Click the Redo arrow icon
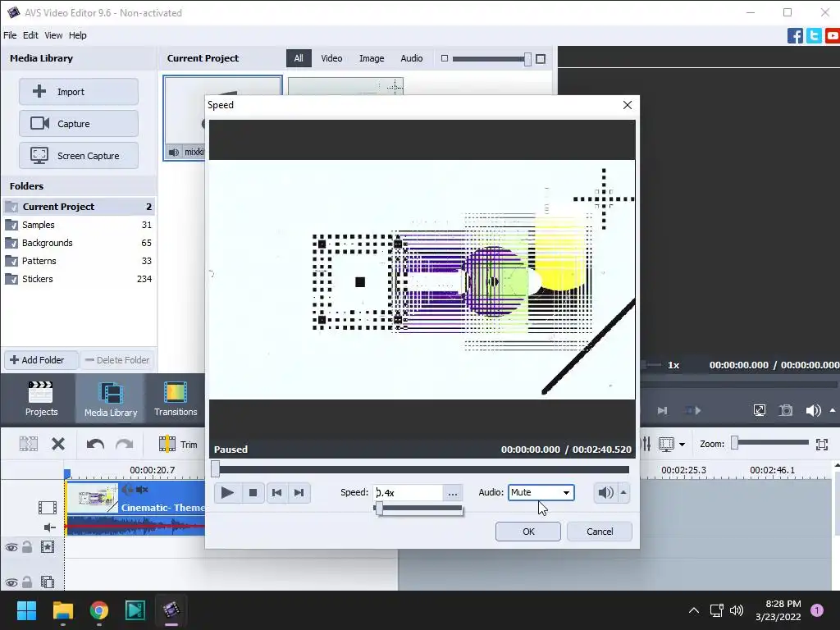The image size is (840, 630). click(x=125, y=444)
